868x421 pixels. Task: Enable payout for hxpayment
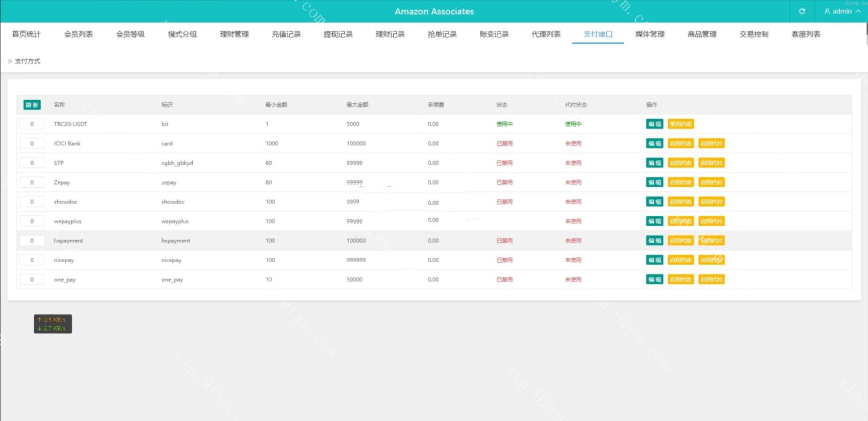pyautogui.click(x=711, y=240)
